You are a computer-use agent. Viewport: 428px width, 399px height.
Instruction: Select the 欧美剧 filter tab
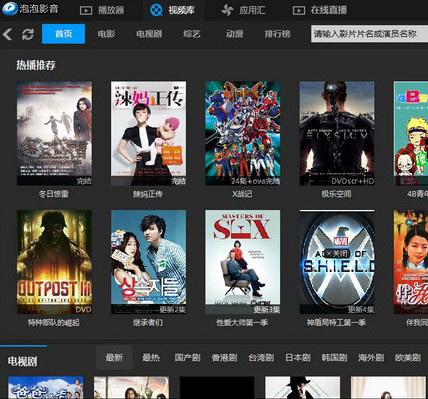[x=408, y=358]
